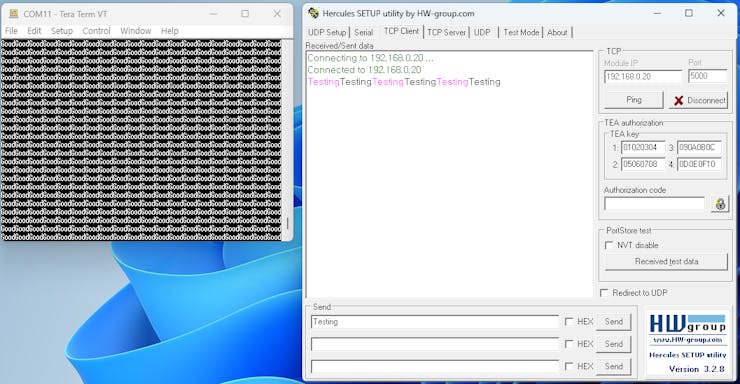The height and width of the screenshot is (384, 740).
Task: Click the www.HW-group.com link
Action: pyautogui.click(x=688, y=340)
